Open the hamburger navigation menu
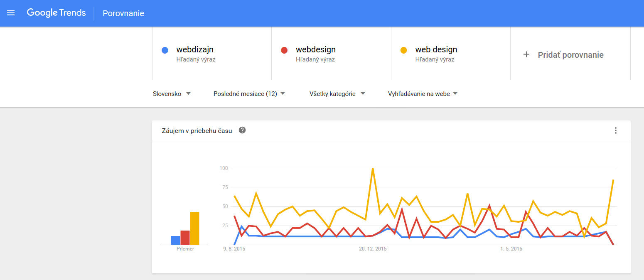 point(11,13)
